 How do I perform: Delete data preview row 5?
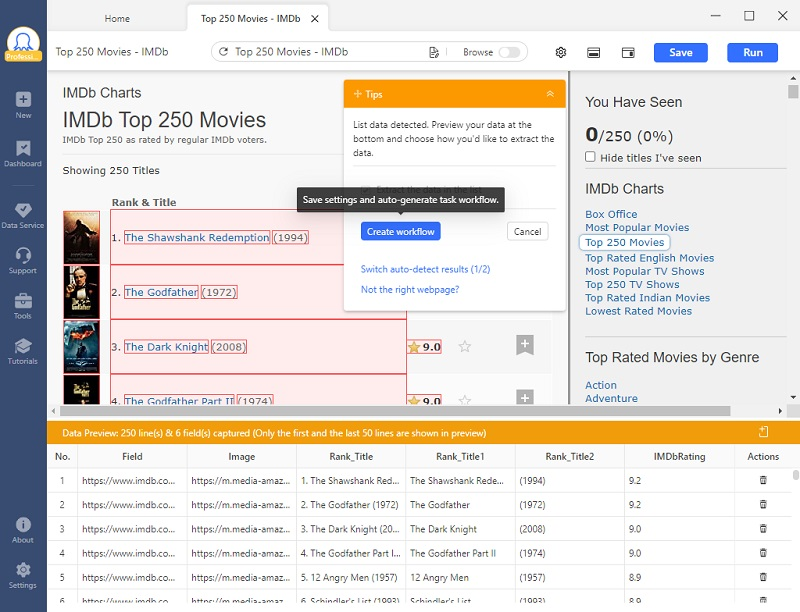point(763,577)
